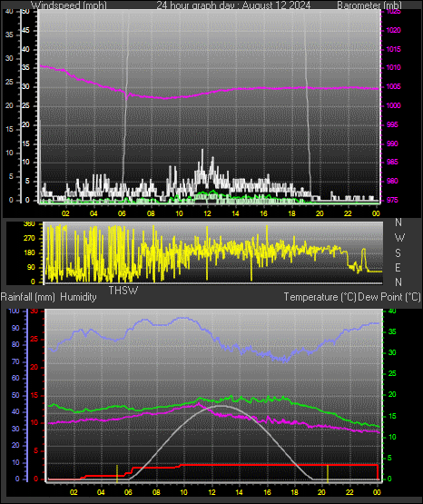The height and width of the screenshot is (504, 423).
Task: Click the S compass letter beside the wind direction graph
Action: pos(398,253)
